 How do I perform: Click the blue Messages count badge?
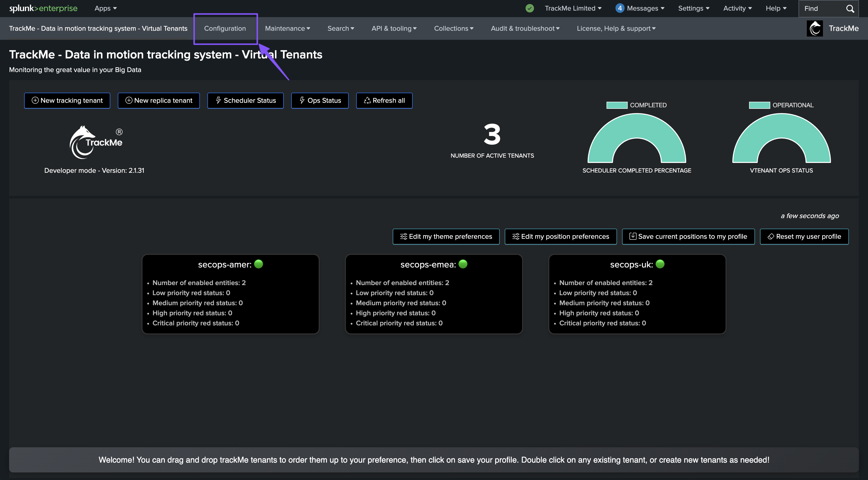619,8
